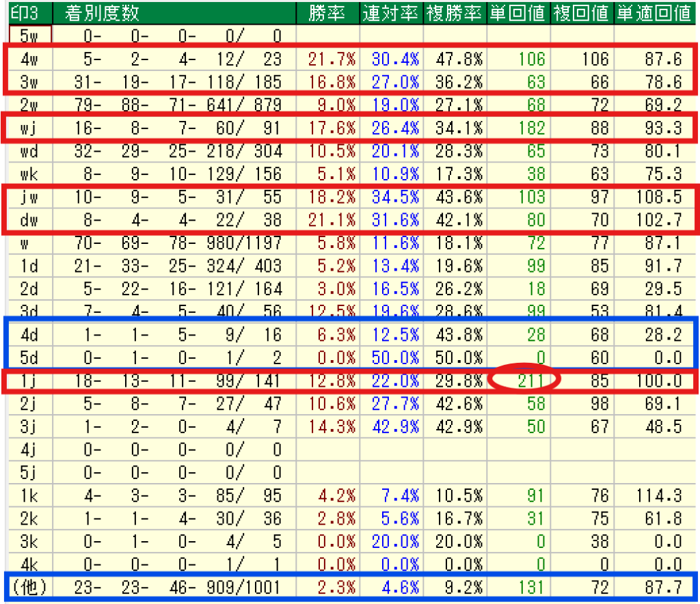Click the 印3 header cell
This screenshot has height=604, width=700.
(25, 12)
